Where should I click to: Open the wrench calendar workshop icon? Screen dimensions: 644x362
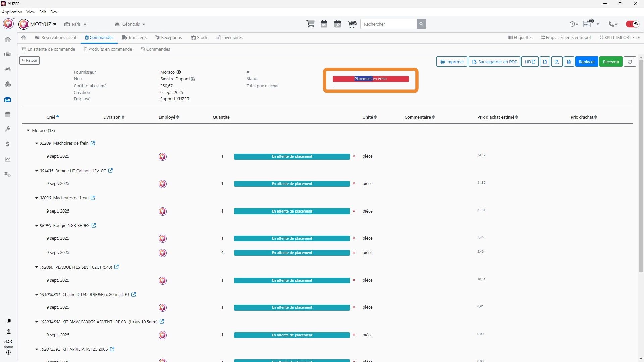(337, 24)
